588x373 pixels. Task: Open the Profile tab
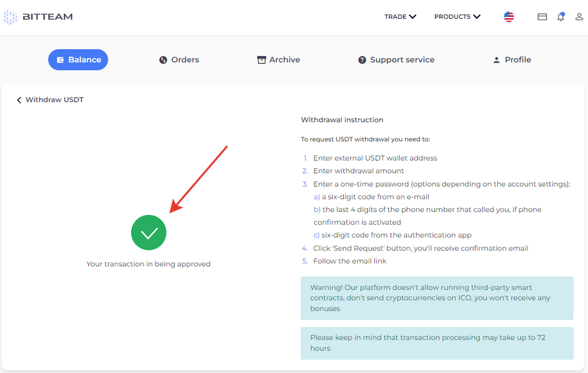click(512, 60)
